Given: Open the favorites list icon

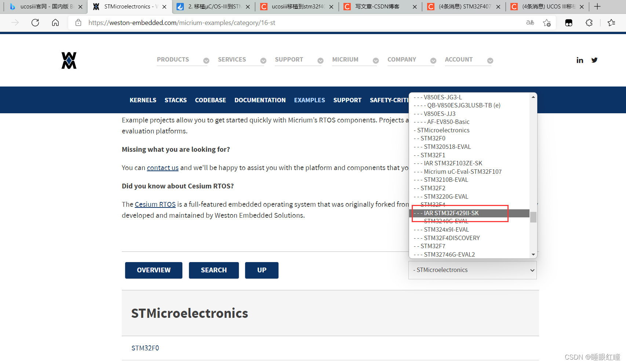Looking at the screenshot, I should [611, 23].
